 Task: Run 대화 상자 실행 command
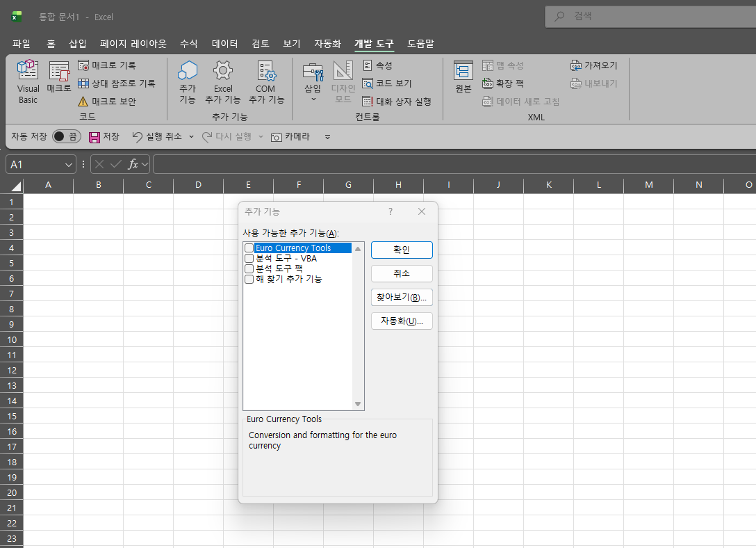tap(397, 102)
